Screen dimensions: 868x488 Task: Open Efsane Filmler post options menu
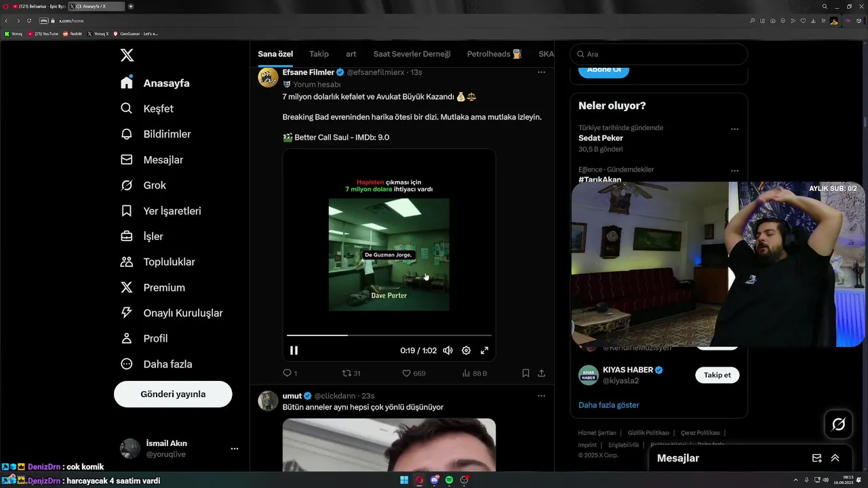click(x=541, y=73)
